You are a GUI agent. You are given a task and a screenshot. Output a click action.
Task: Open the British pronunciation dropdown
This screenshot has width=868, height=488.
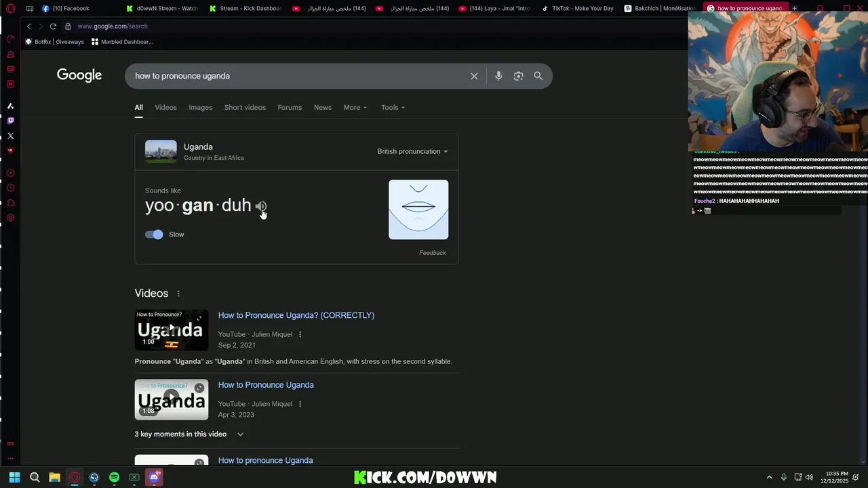point(412,151)
